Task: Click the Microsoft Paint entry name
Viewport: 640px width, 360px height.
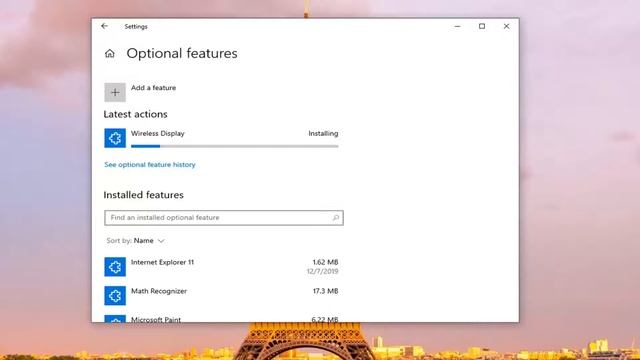Action: point(156,319)
